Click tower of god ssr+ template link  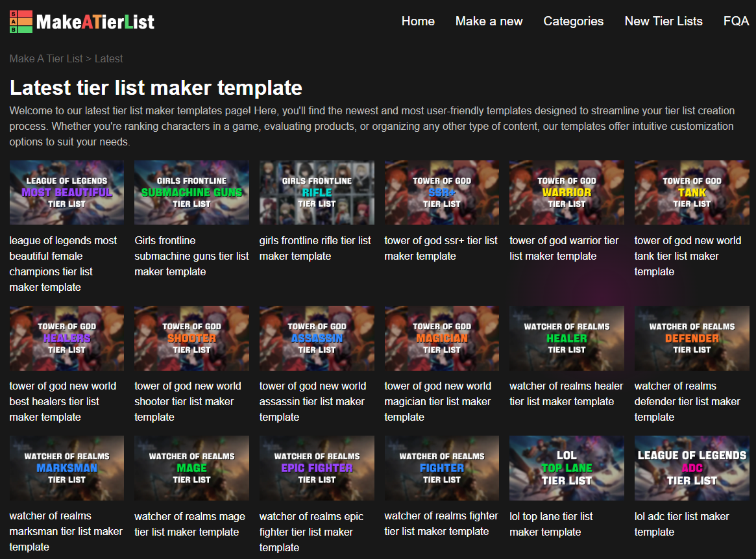(441, 249)
